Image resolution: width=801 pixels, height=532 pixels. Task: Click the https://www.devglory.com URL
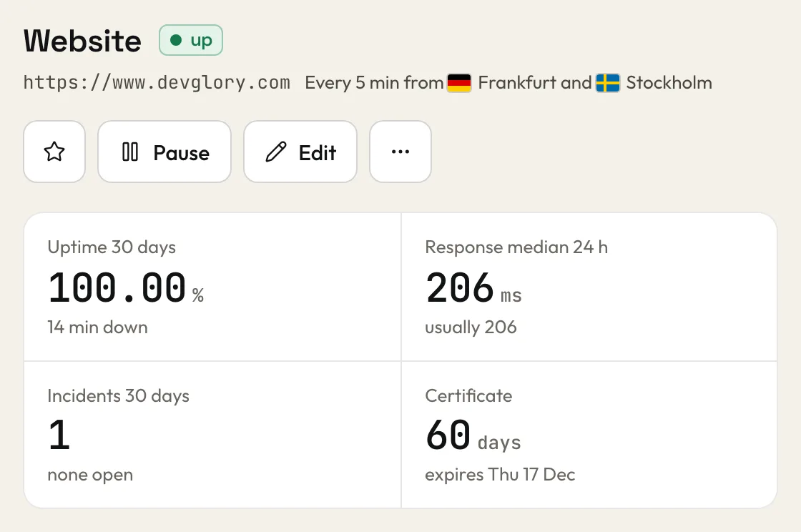tap(157, 82)
